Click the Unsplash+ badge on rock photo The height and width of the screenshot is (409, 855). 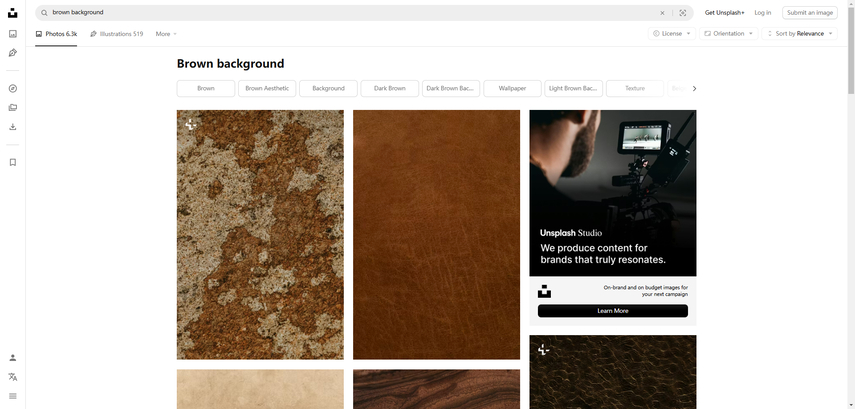click(190, 124)
